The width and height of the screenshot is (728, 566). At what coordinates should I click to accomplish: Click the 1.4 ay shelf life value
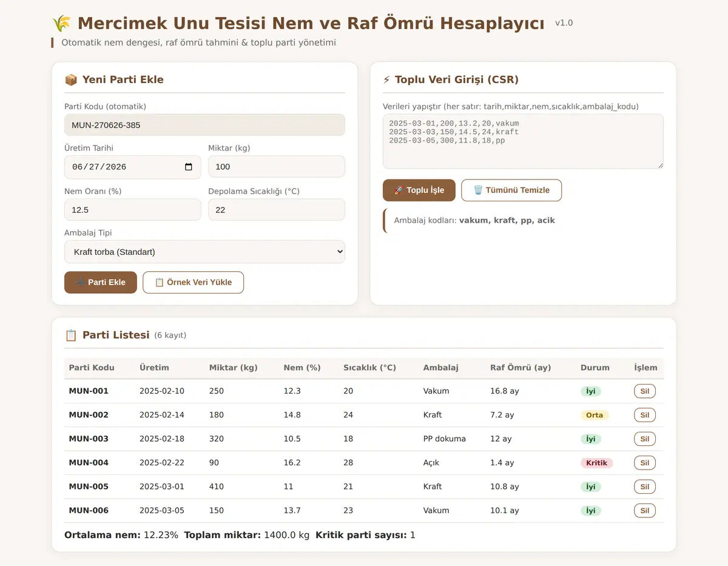pos(502,463)
